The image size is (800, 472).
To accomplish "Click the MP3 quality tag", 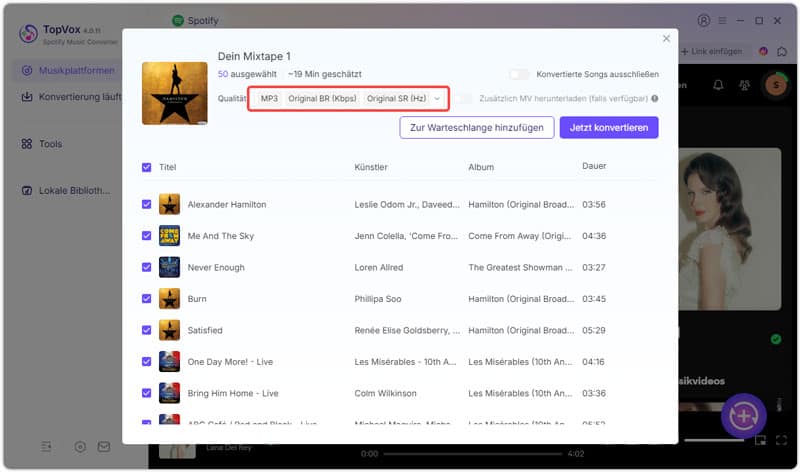I will (269, 98).
